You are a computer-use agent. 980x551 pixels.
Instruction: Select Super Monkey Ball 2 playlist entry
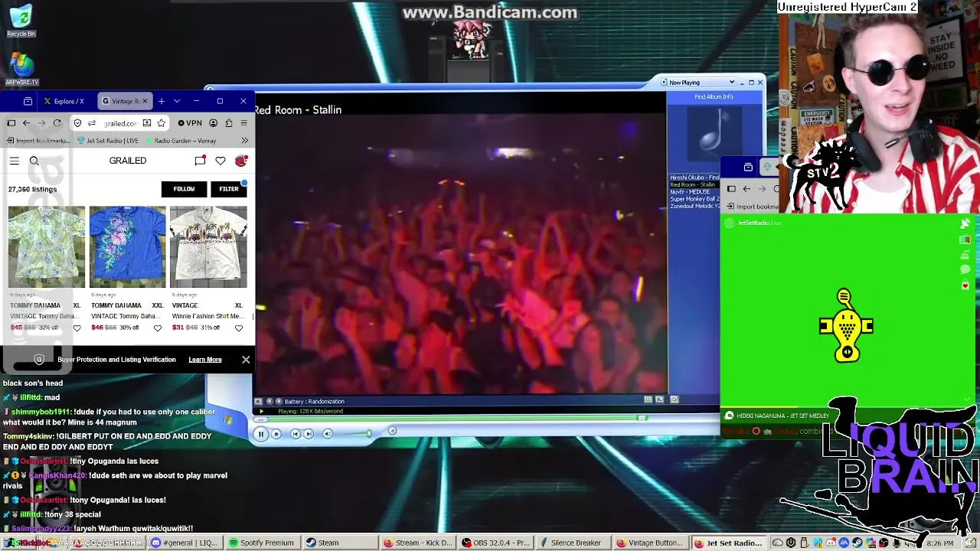point(694,199)
